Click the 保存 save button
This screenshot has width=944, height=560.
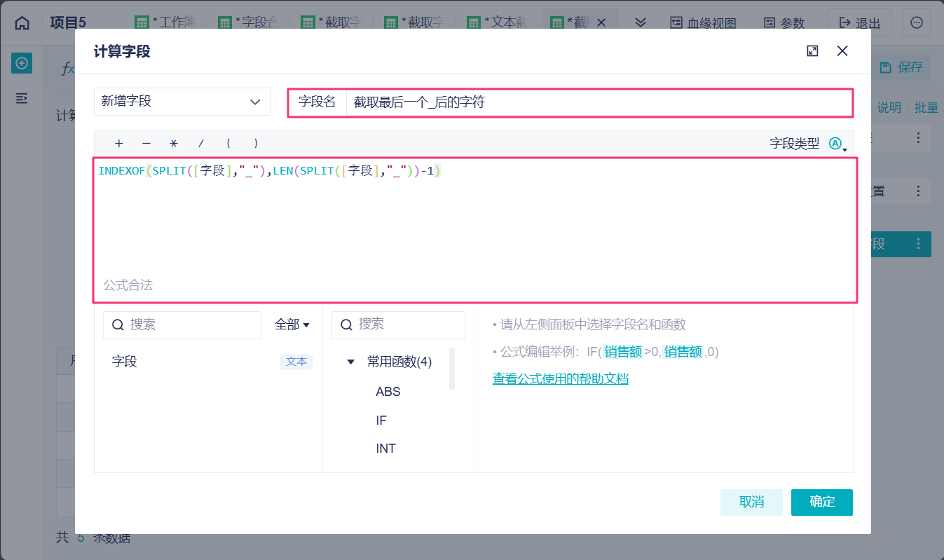coord(902,67)
